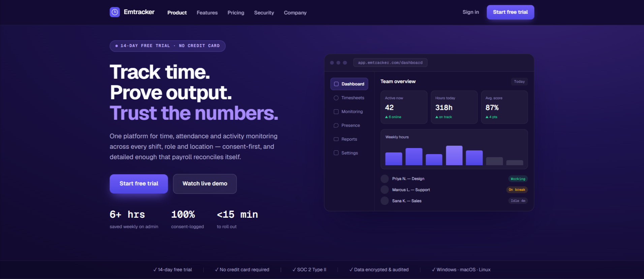Open the Product nav menu
The height and width of the screenshot is (279, 644).
point(177,12)
